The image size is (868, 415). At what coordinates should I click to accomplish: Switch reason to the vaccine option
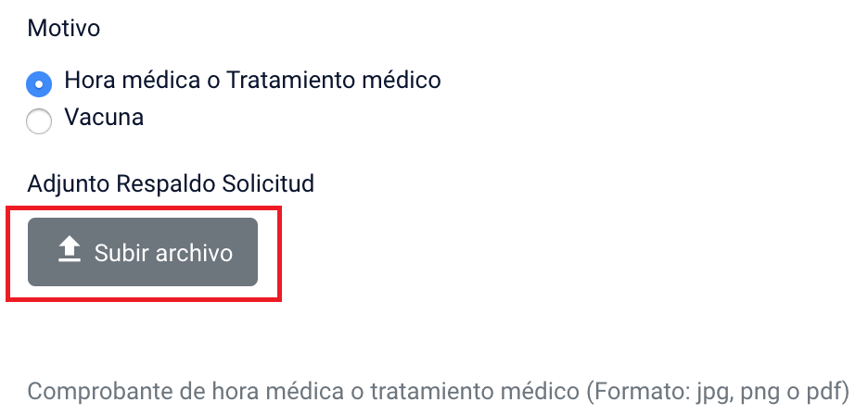[x=39, y=121]
